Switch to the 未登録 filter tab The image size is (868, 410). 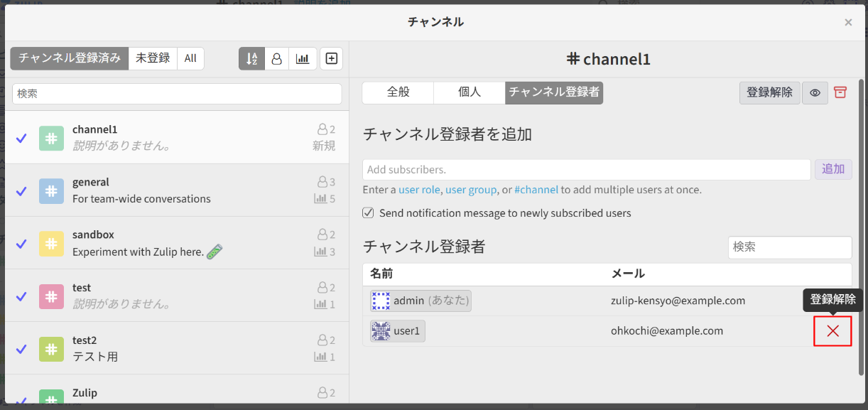152,58
